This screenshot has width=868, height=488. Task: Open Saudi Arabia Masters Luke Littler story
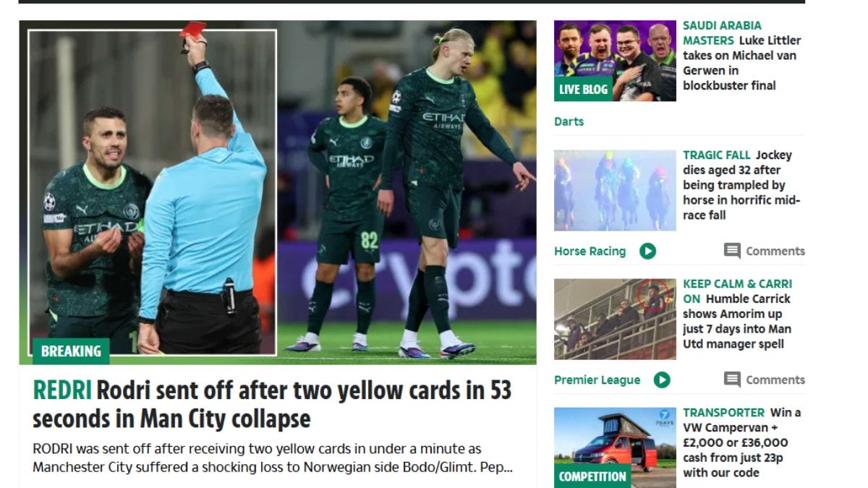coord(742,56)
